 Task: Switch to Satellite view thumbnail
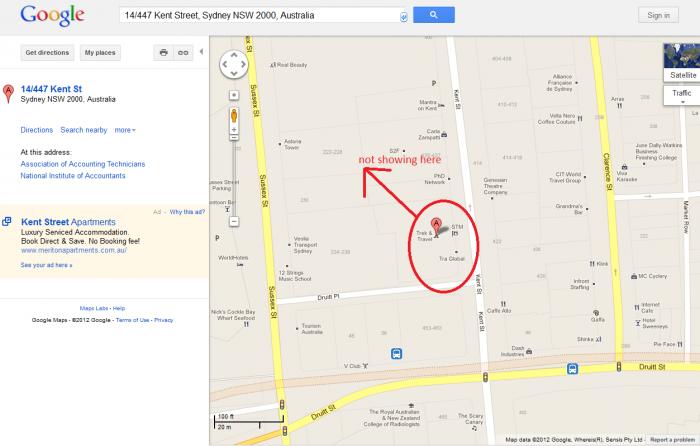pyautogui.click(x=682, y=62)
